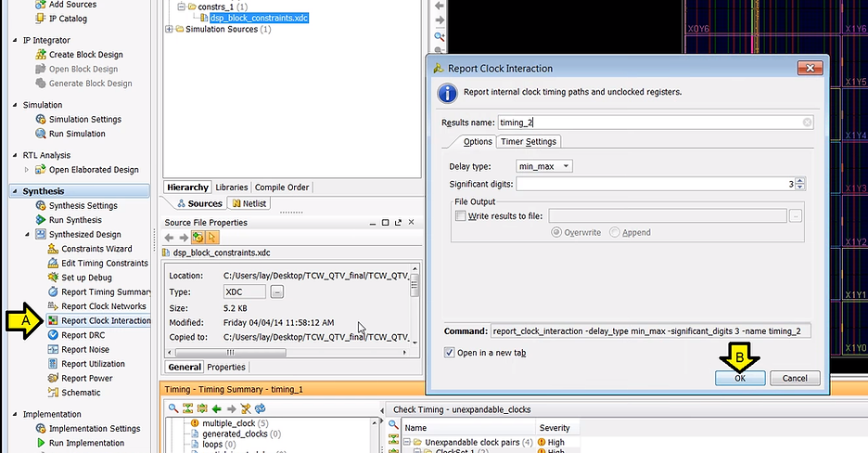Click Edit Timing Constraints icon
Screen dimensions: 868x453
[53, 263]
